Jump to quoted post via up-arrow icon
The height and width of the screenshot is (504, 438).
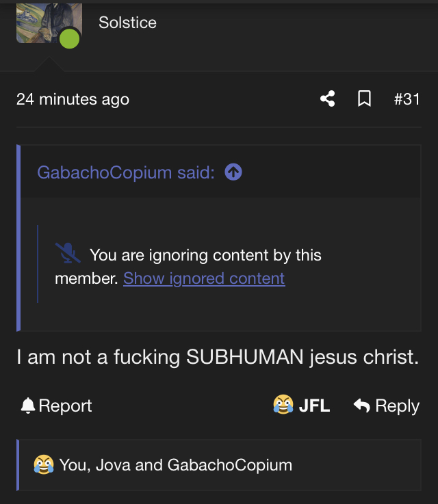coord(233,172)
